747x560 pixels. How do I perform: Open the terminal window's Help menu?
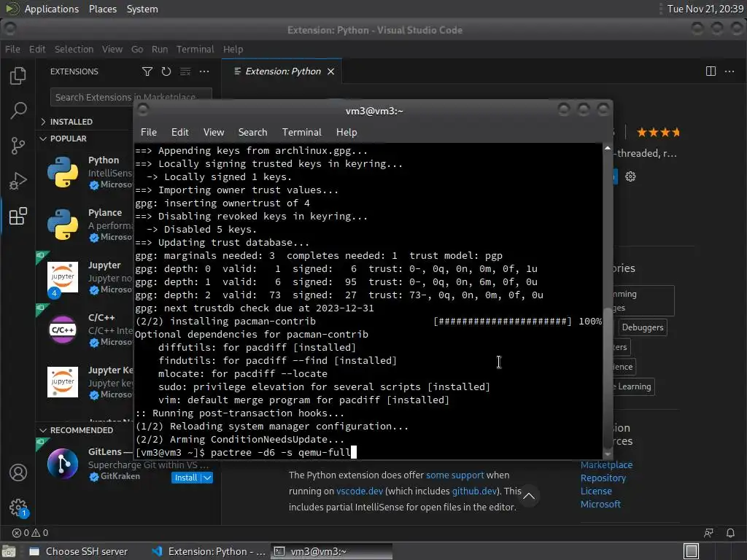(x=347, y=133)
